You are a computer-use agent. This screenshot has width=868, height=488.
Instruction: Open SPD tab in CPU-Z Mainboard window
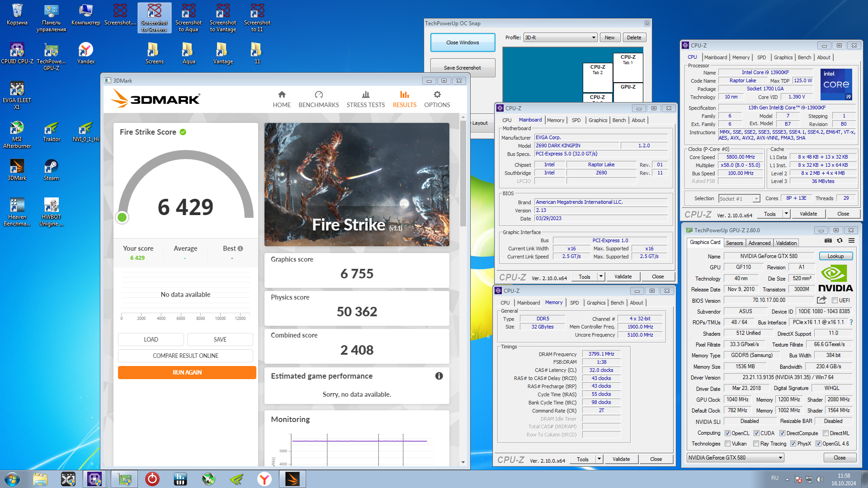click(x=576, y=120)
